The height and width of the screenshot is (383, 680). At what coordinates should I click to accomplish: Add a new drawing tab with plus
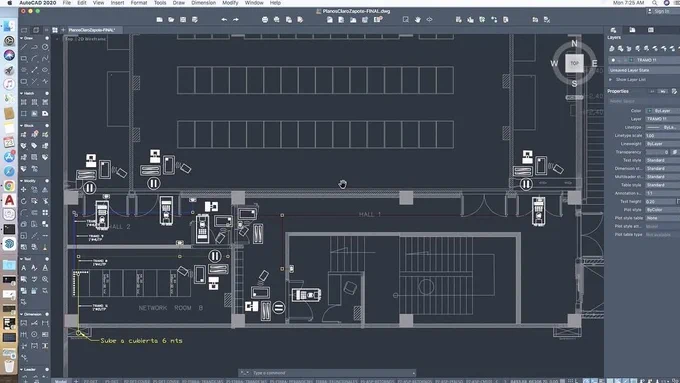click(x=63, y=30)
